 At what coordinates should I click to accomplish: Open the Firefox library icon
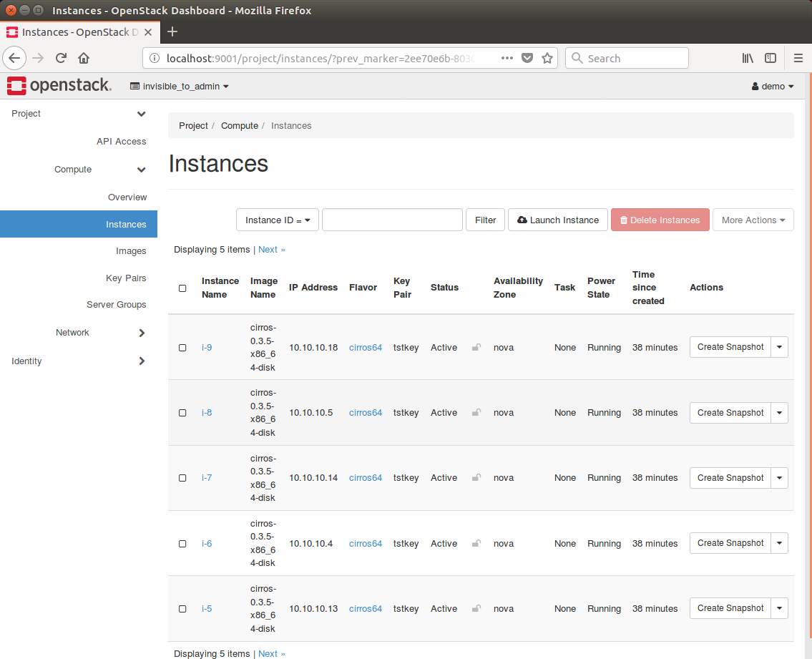point(748,58)
